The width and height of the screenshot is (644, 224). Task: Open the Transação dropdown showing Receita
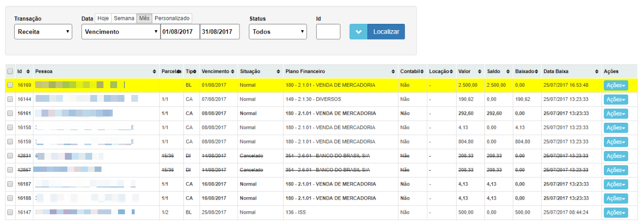tap(43, 32)
